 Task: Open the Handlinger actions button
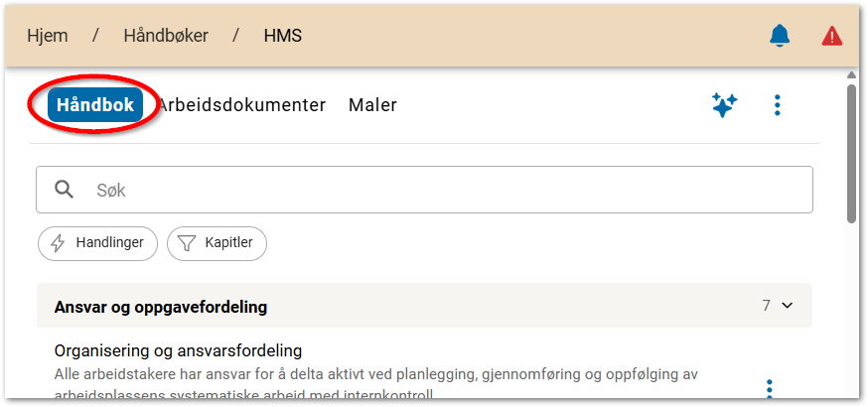tap(97, 242)
